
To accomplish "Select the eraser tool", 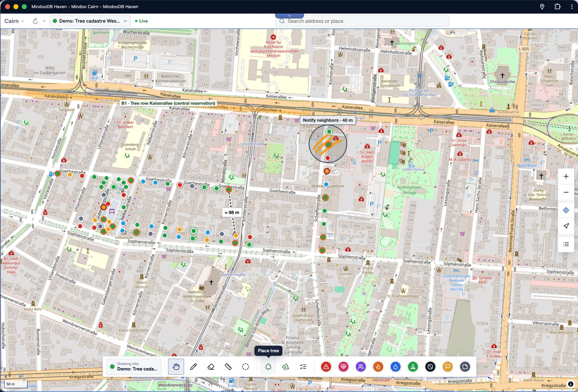I will tap(211, 367).
